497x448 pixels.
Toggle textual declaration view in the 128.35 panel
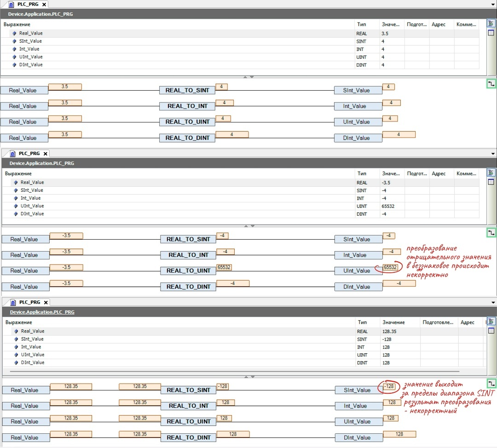[491, 321]
